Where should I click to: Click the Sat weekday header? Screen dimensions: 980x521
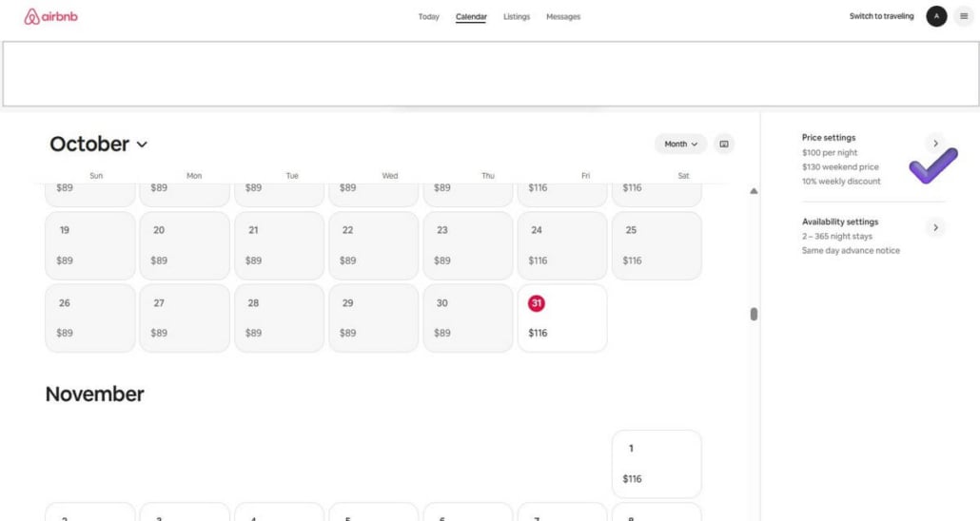(684, 176)
